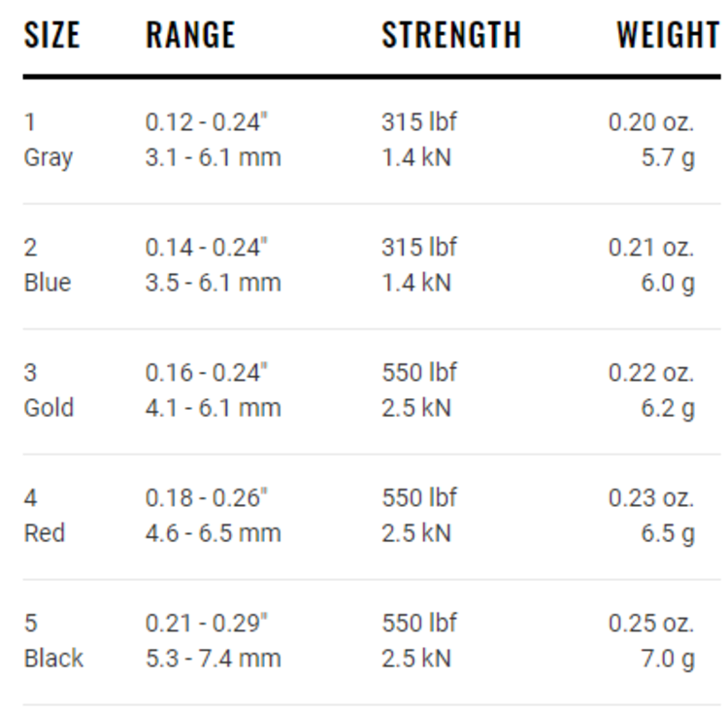Screen dimensions: 728x711
Task: Click the 4.1 - 6.1 mm range value
Action: coord(213,408)
